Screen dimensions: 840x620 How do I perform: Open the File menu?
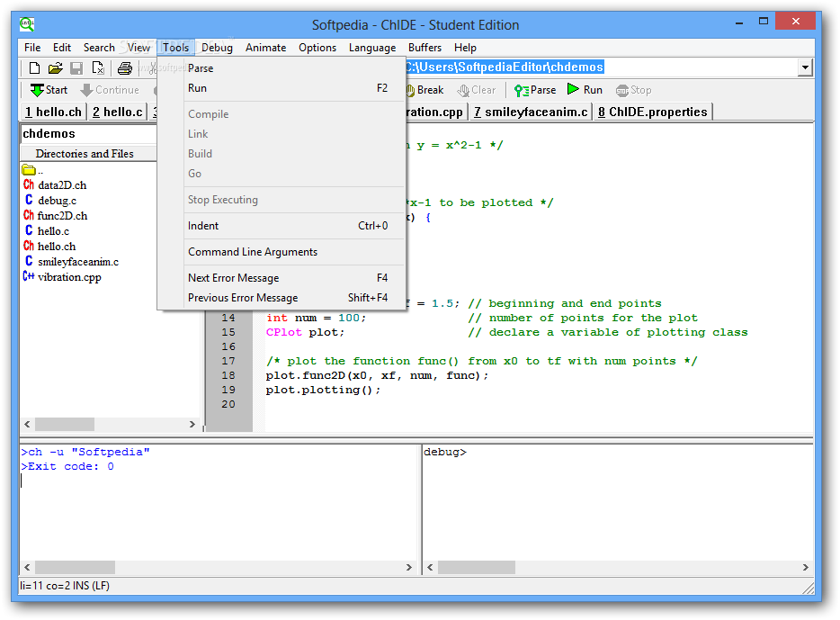[32, 48]
